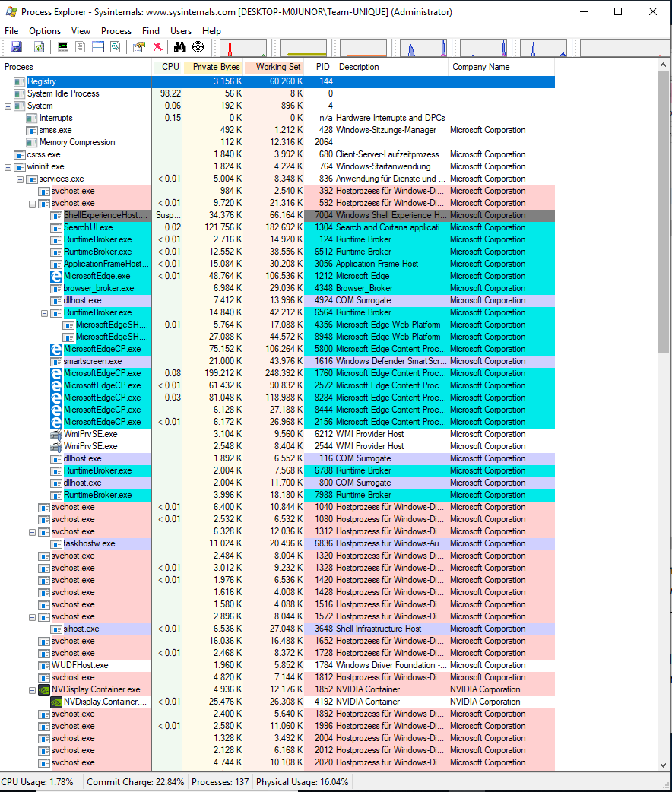Click the Physical Usage: 16.04% status entry
Image resolution: width=672 pixels, height=792 pixels.
tap(302, 782)
